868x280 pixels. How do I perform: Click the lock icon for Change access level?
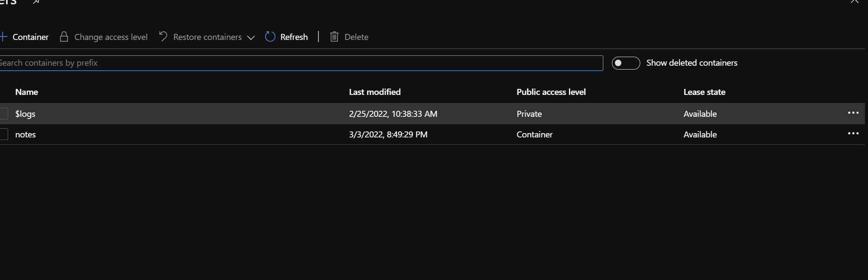click(64, 37)
